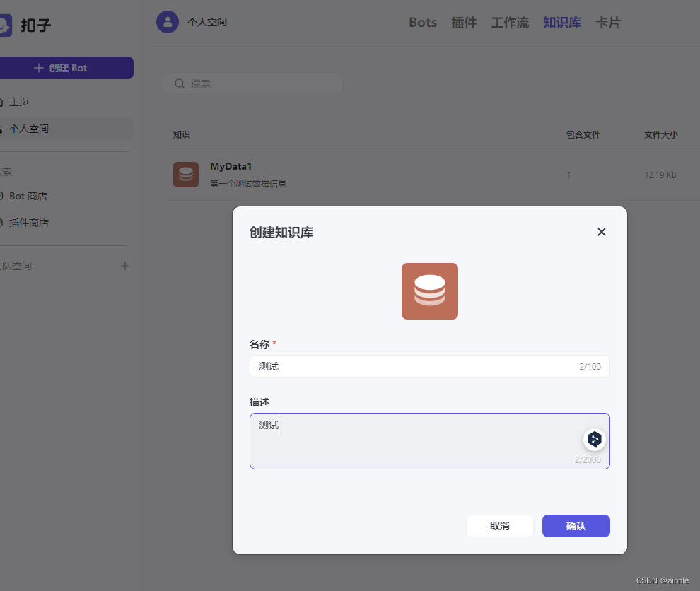The height and width of the screenshot is (591, 700).
Task: Click the knowledge base database icon in dialog
Action: [x=429, y=291]
